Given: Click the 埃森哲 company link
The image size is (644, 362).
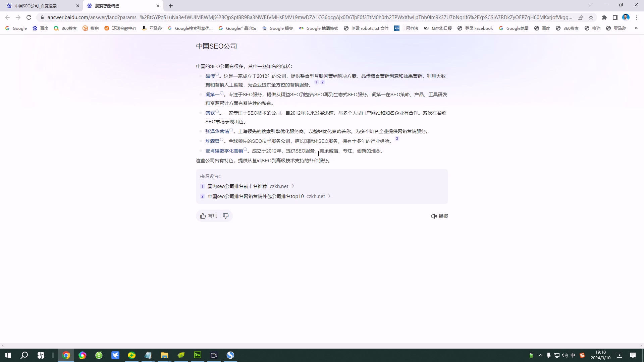Looking at the screenshot, I should 212,141.
